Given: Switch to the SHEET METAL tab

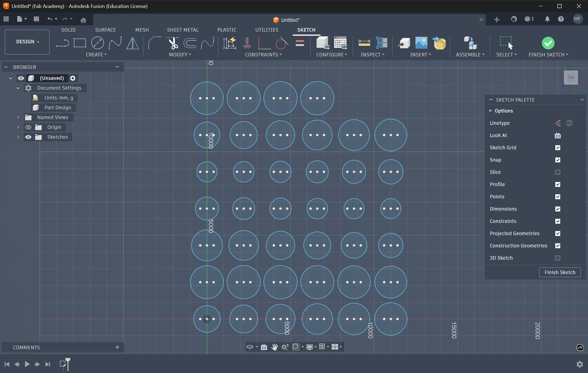Looking at the screenshot, I should tap(182, 30).
